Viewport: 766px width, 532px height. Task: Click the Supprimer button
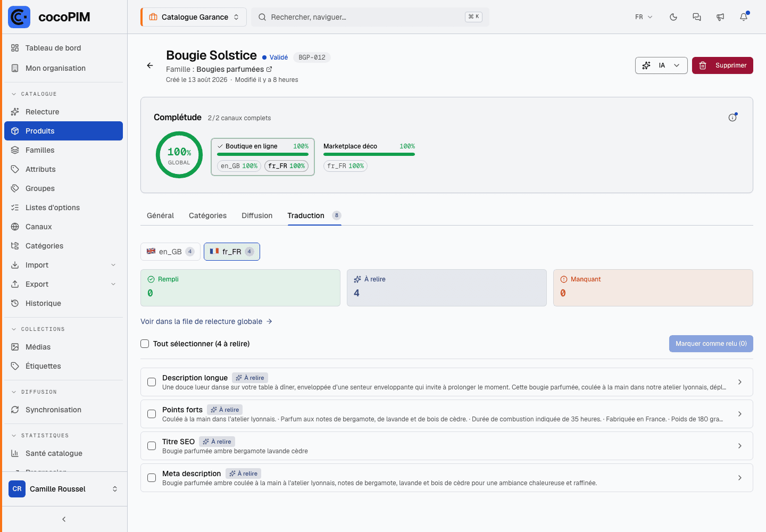tap(722, 65)
